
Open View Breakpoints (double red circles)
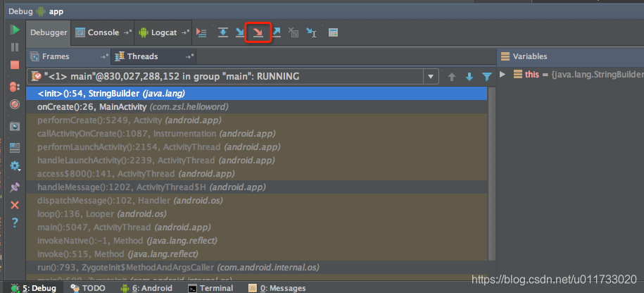pos(14,87)
